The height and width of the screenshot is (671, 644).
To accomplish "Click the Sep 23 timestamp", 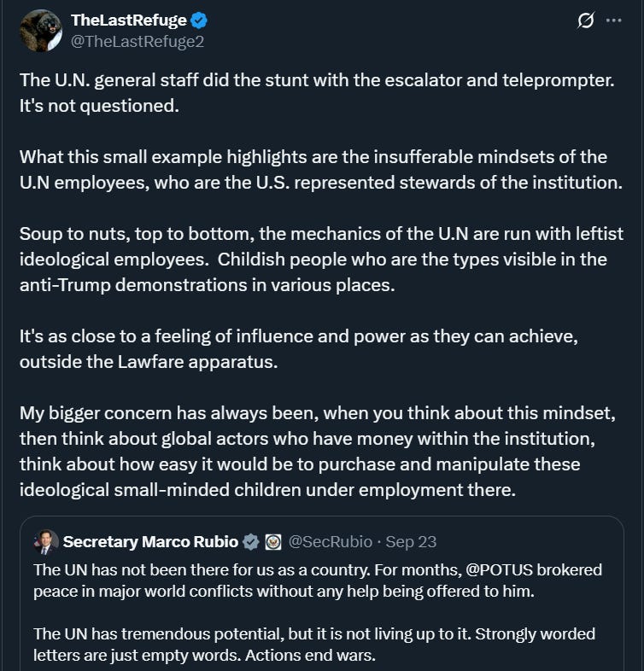I will click(x=411, y=542).
